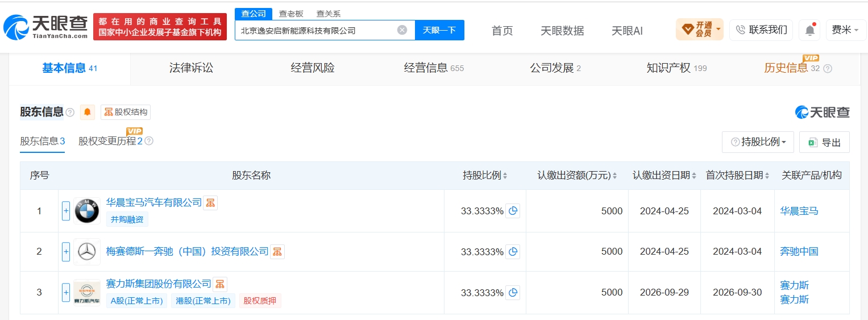Switch to 公司发展 tab
868x320 pixels.
(x=555, y=68)
